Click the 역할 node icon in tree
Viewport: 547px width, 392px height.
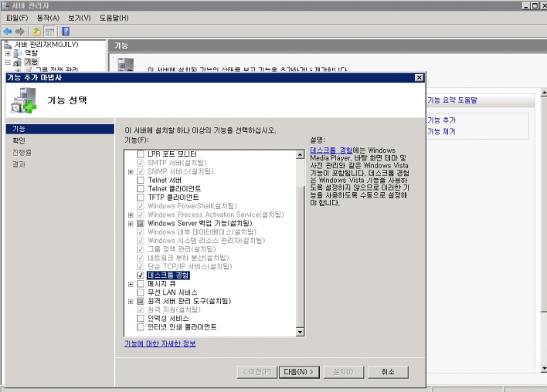18,53
